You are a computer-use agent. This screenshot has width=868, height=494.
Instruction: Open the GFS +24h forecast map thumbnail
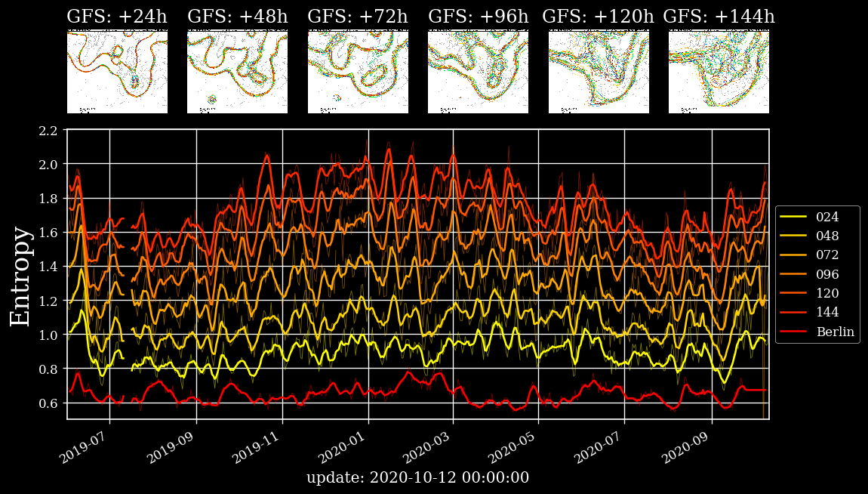pos(117,71)
